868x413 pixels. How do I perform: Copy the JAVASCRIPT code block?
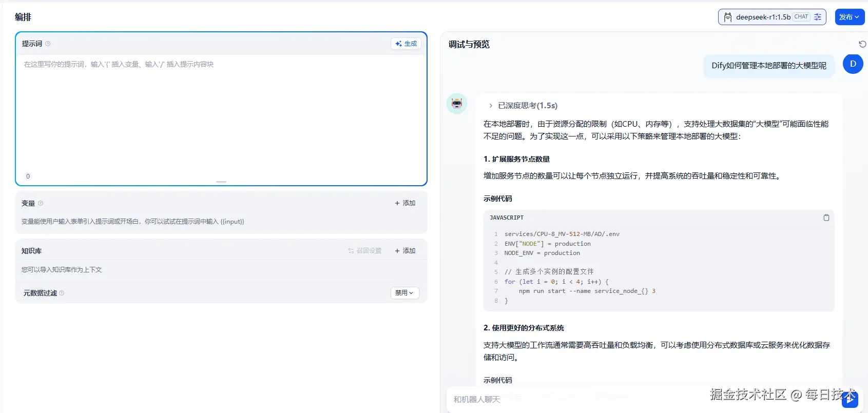tap(826, 218)
